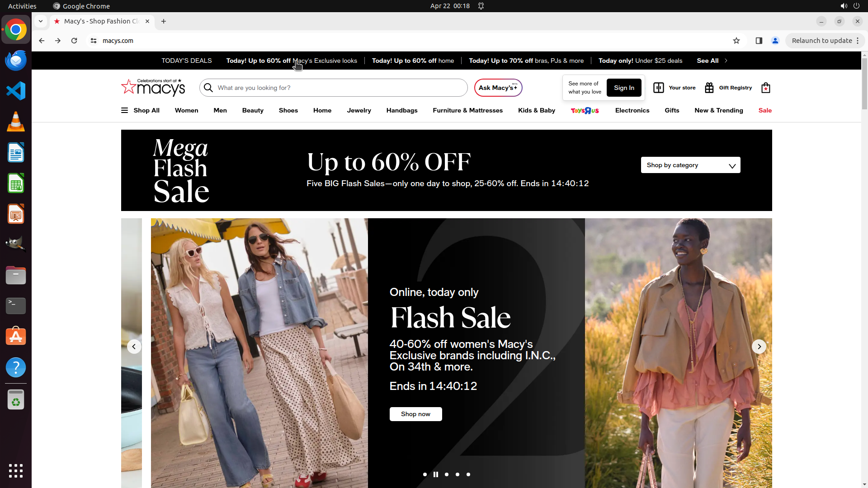The image size is (868, 488).
Task: Click the search input field
Action: point(339,88)
